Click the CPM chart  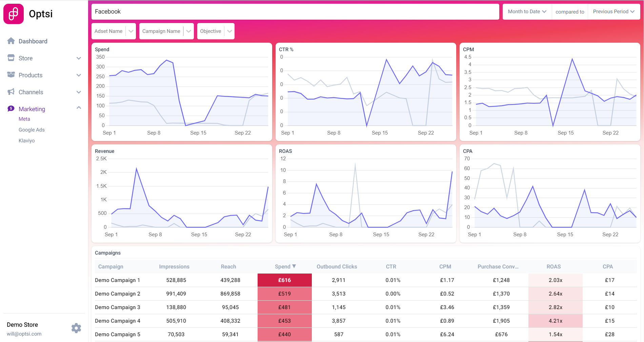click(550, 92)
